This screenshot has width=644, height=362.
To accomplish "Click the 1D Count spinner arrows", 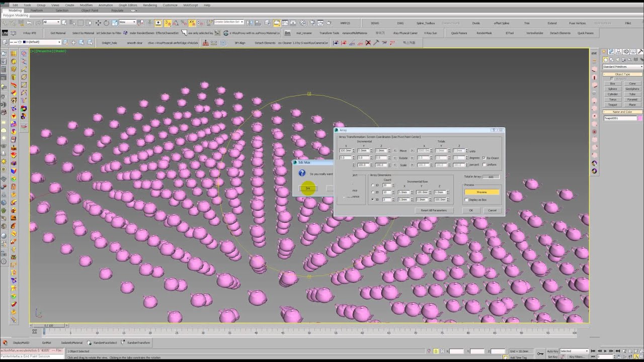I will 393,185.
